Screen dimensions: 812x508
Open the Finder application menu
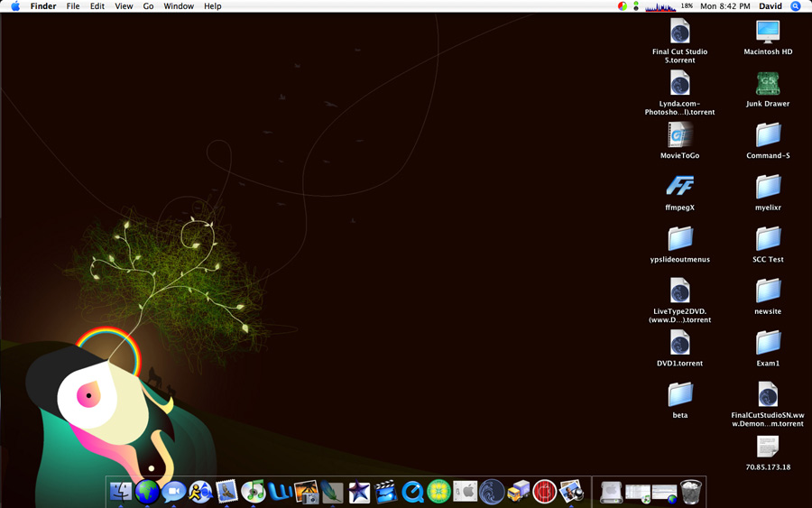[43, 6]
